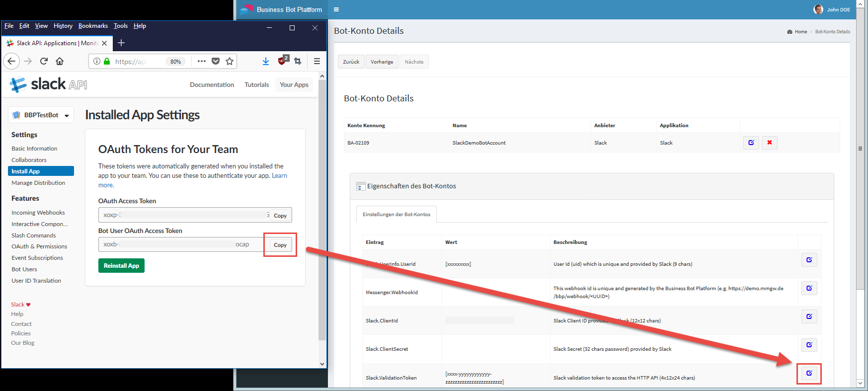This screenshot has height=391, width=868.
Task: Expand the BBPTestBot app selector
Action: [x=41, y=115]
